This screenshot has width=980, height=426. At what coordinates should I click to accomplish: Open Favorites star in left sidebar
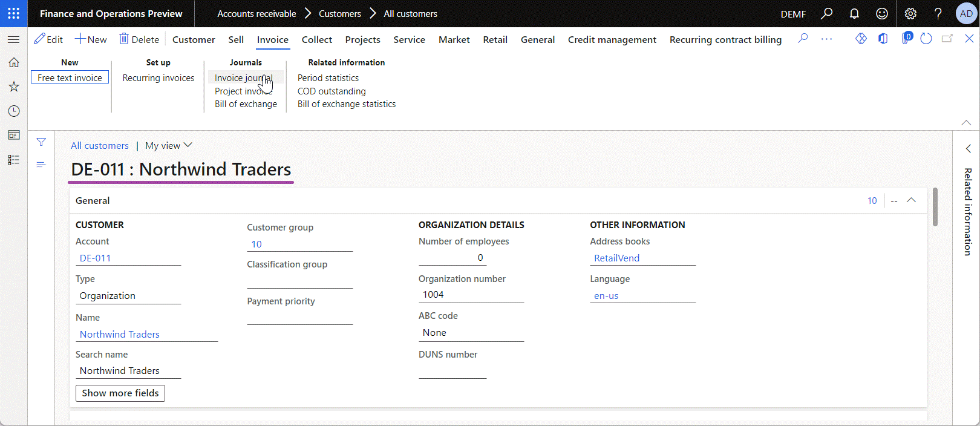pos(13,87)
